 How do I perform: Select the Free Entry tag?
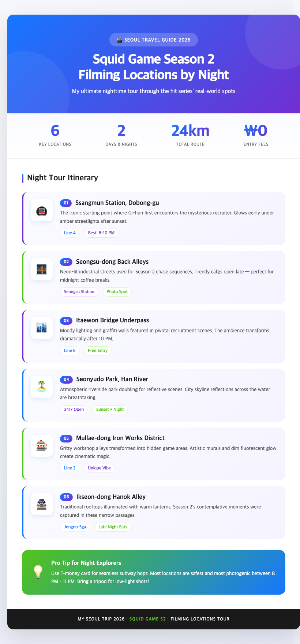(98, 351)
